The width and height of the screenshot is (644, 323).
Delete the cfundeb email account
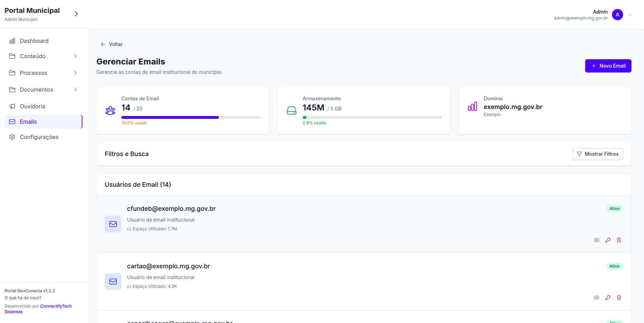(619, 240)
